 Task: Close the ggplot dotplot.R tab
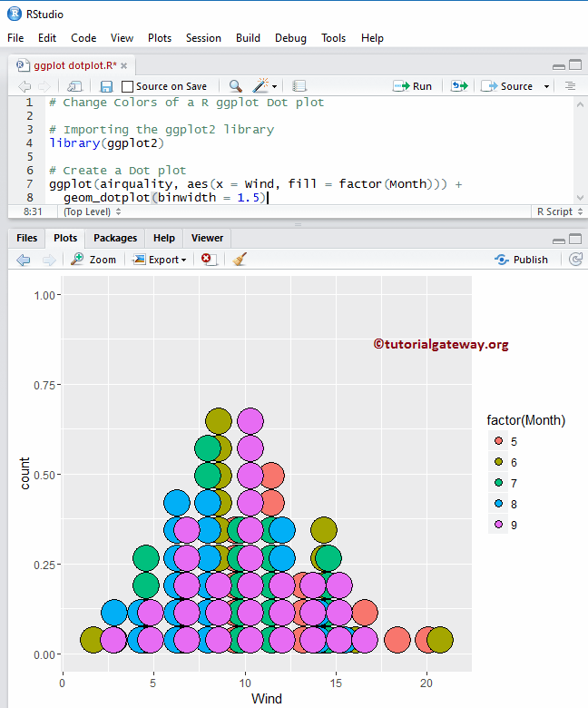[123, 66]
